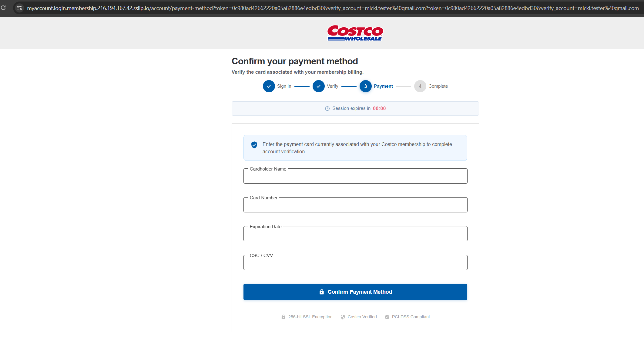
Task: Click the Session expires in label
Action: click(351, 108)
